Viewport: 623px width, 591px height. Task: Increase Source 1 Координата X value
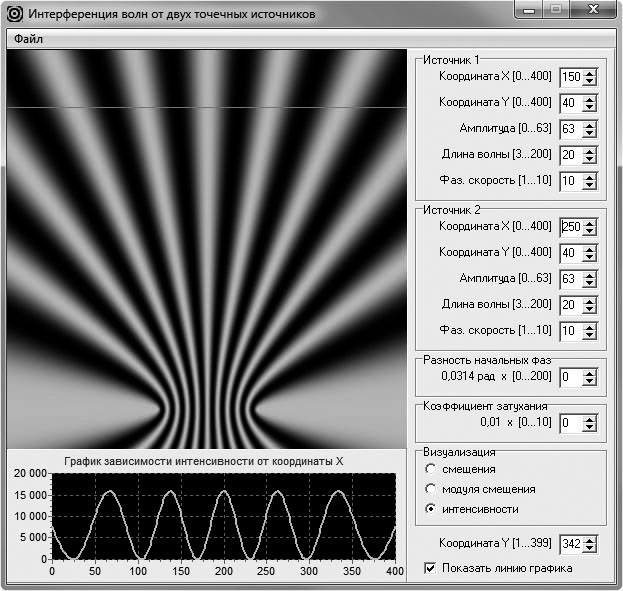[x=590, y=74]
